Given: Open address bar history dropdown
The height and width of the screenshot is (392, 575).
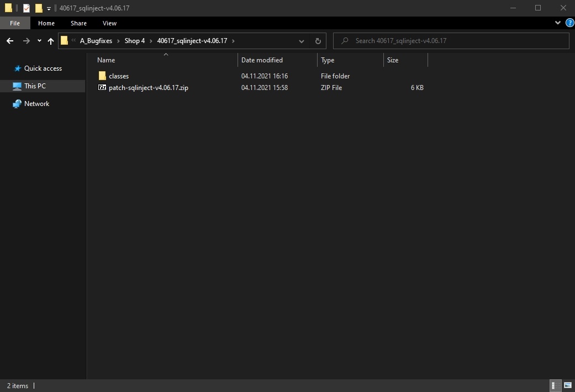Looking at the screenshot, I should click(x=301, y=41).
